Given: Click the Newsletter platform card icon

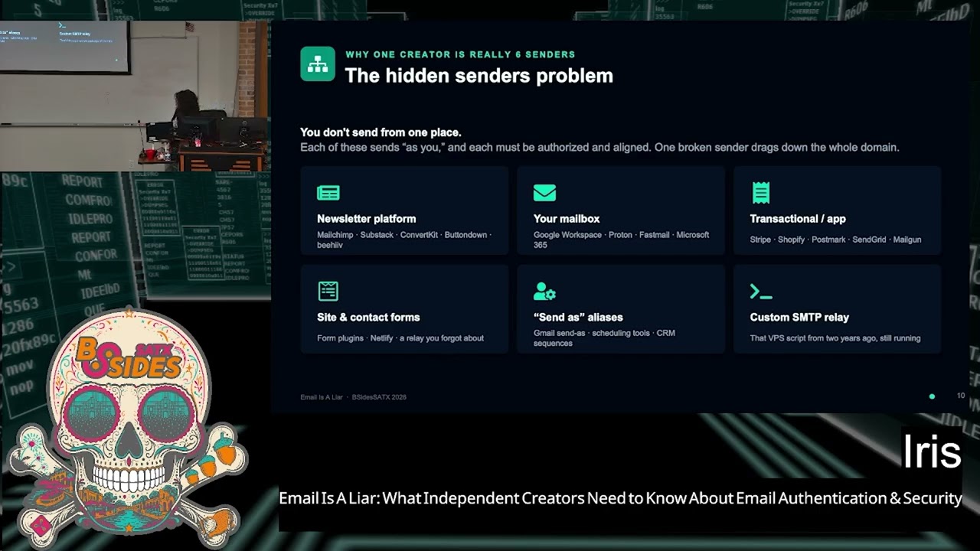Looking at the screenshot, I should pyautogui.click(x=328, y=193).
